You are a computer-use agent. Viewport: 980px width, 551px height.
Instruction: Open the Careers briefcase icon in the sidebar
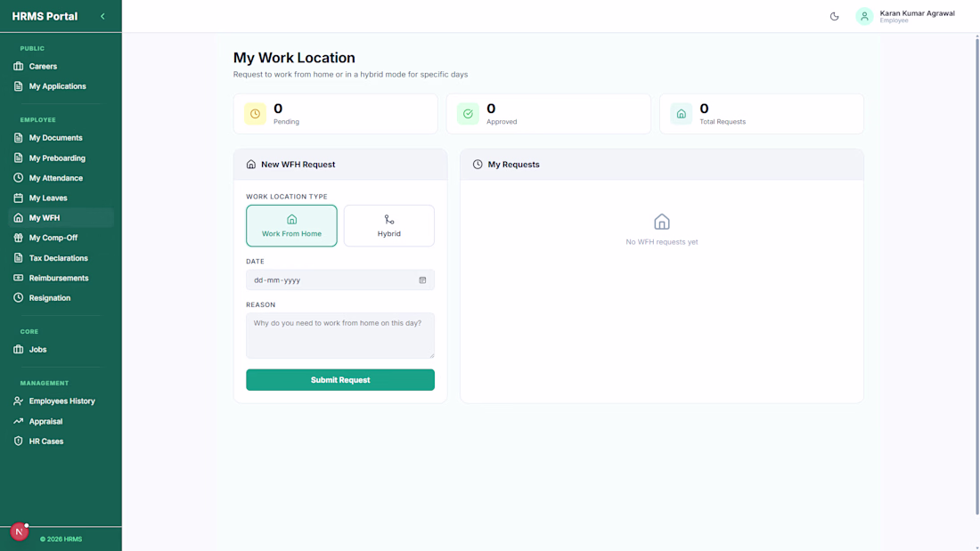point(18,66)
